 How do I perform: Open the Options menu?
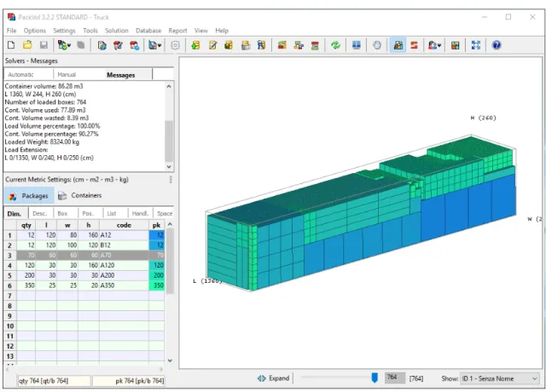click(35, 31)
